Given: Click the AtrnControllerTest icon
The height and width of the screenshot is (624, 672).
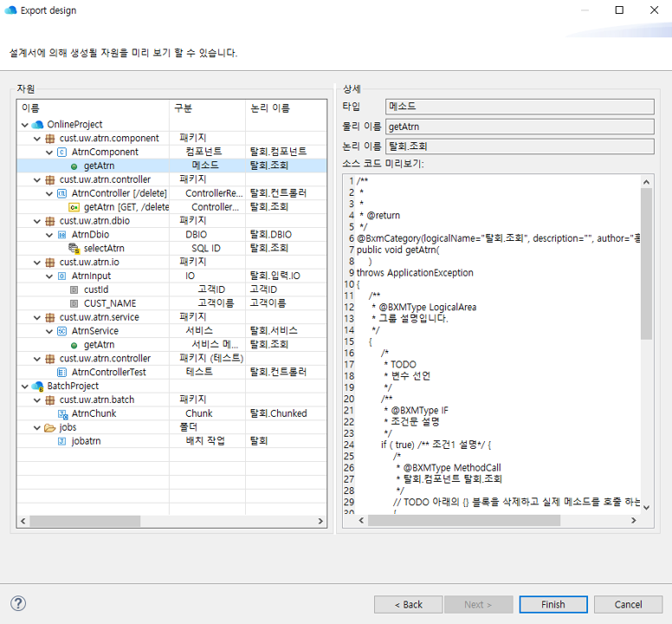Looking at the screenshot, I should 61,372.
